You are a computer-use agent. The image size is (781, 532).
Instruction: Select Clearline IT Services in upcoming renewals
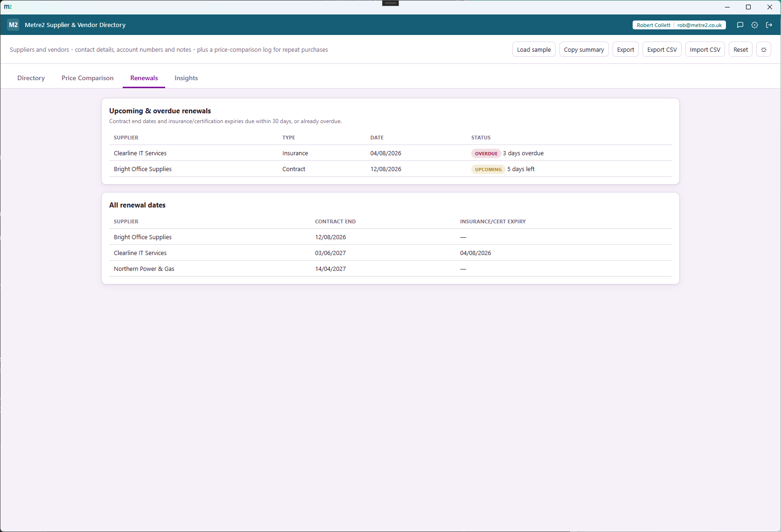tap(140, 153)
